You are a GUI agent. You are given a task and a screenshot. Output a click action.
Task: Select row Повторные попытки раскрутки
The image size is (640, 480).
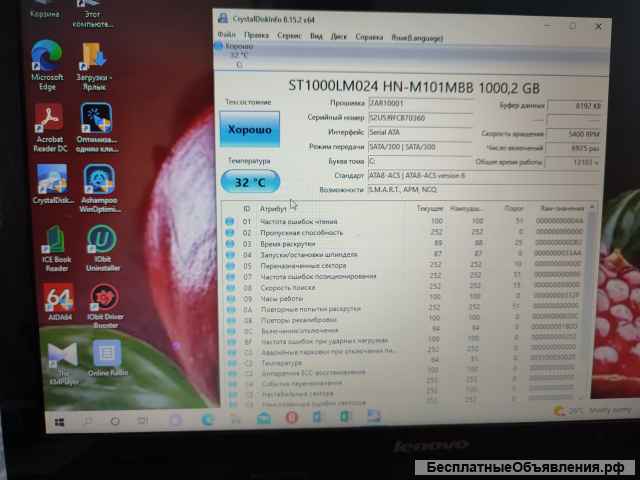point(405,309)
